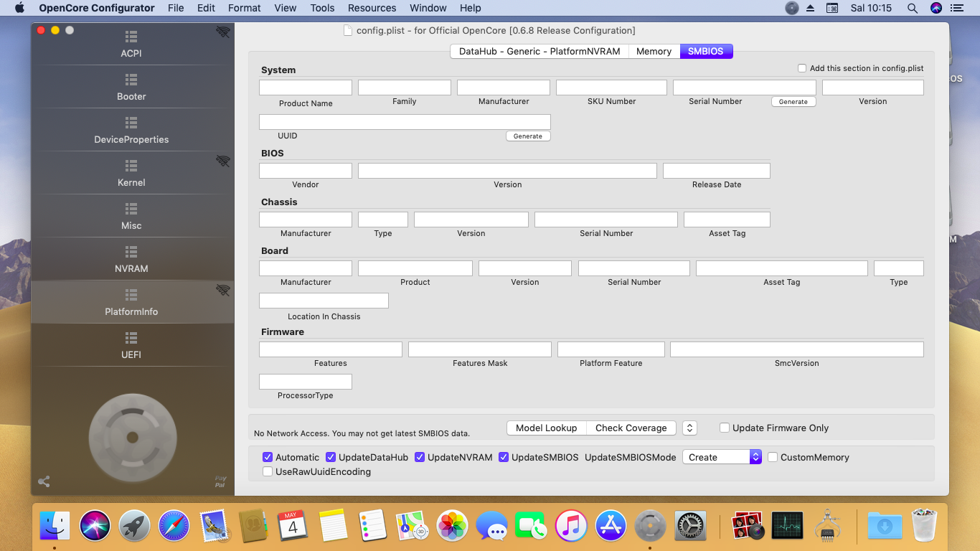Viewport: 980px width, 551px height.
Task: Click into the System UUID field
Action: pos(405,122)
